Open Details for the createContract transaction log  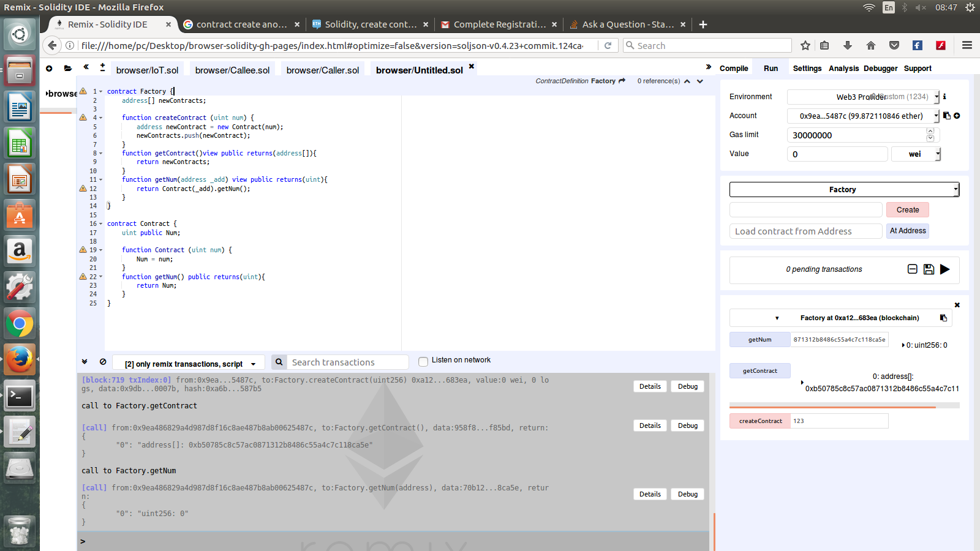650,386
